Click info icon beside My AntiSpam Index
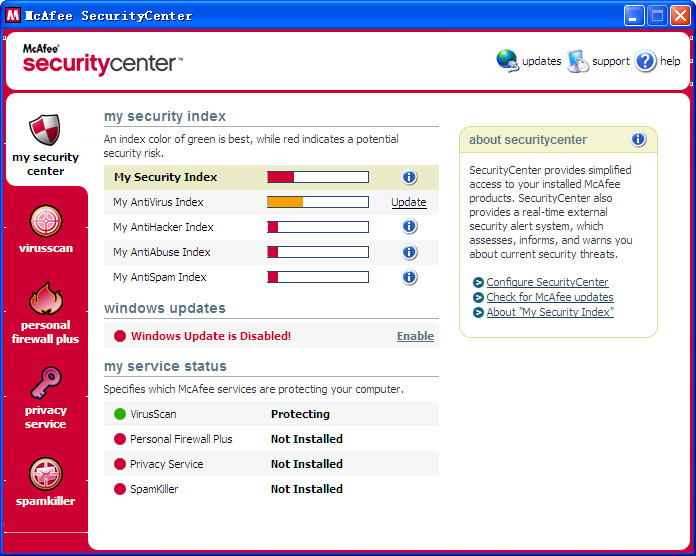 [409, 277]
